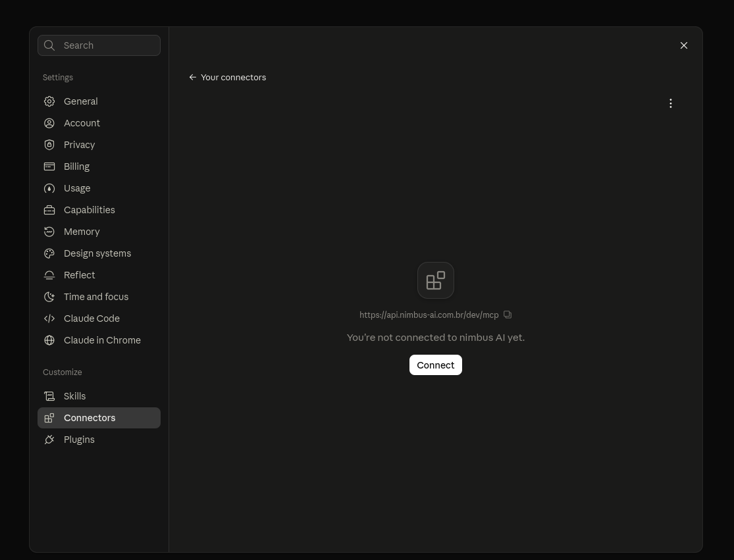The height and width of the screenshot is (560, 734).
Task: Click the Plugins plug icon
Action: [x=49, y=440]
